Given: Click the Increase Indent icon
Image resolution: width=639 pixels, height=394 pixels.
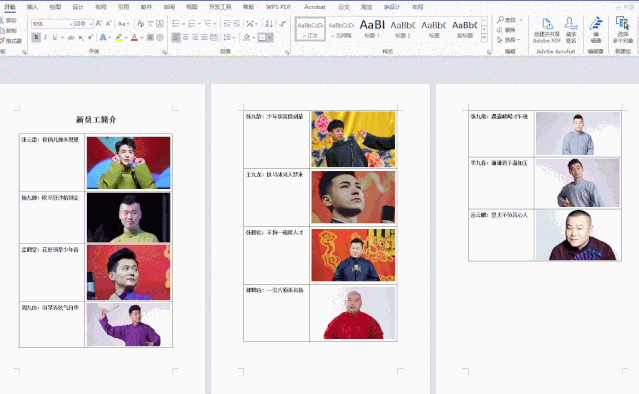Looking at the screenshot, I should pyautogui.click(x=236, y=24).
